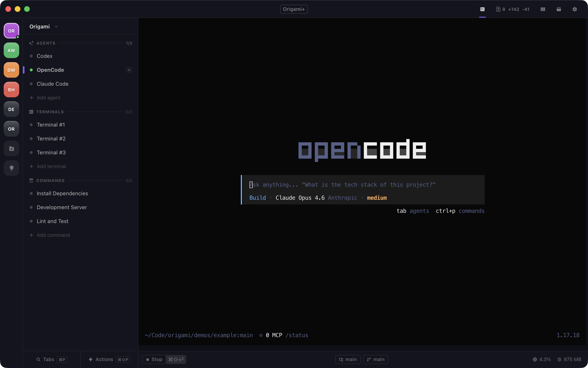Click the Stop shortcut keys badge
This screenshot has width=588, height=368.
tap(176, 359)
